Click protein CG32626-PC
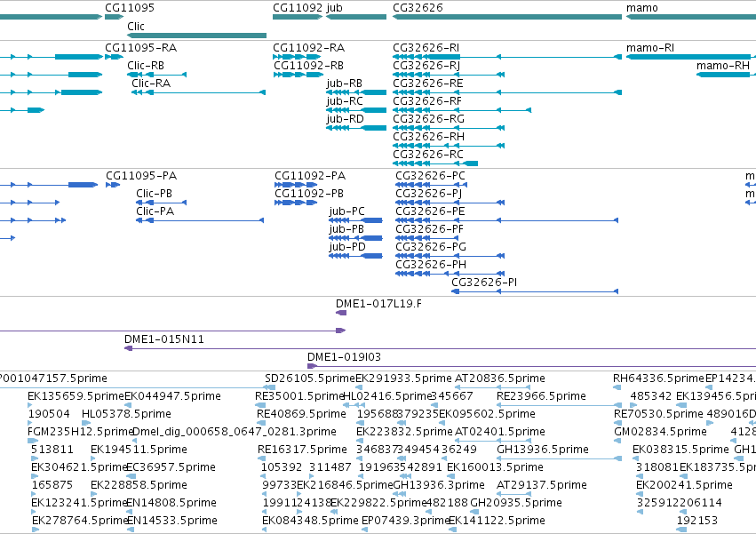The width and height of the screenshot is (756, 534). [430, 176]
